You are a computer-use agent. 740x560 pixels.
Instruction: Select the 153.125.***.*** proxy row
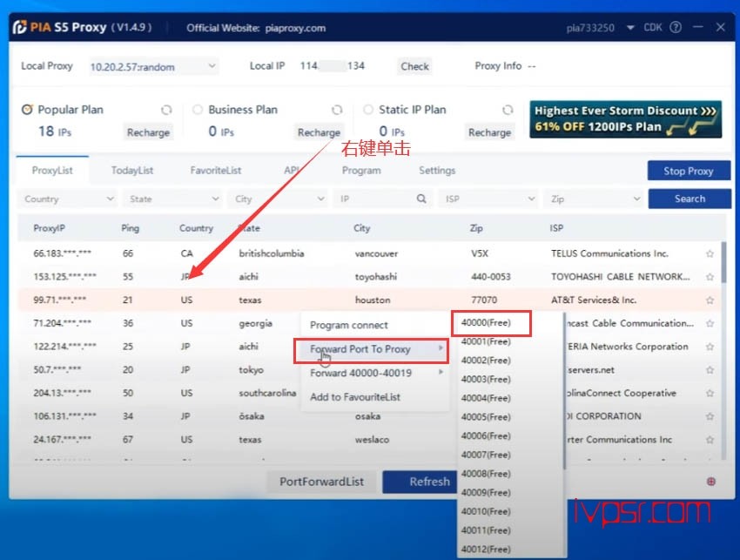[369, 277]
